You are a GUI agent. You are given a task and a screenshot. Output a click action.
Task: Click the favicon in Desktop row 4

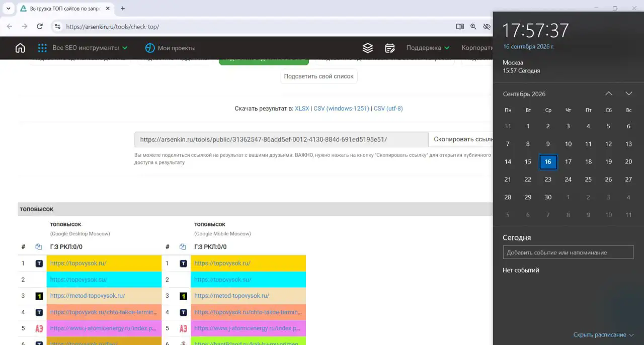click(39, 312)
